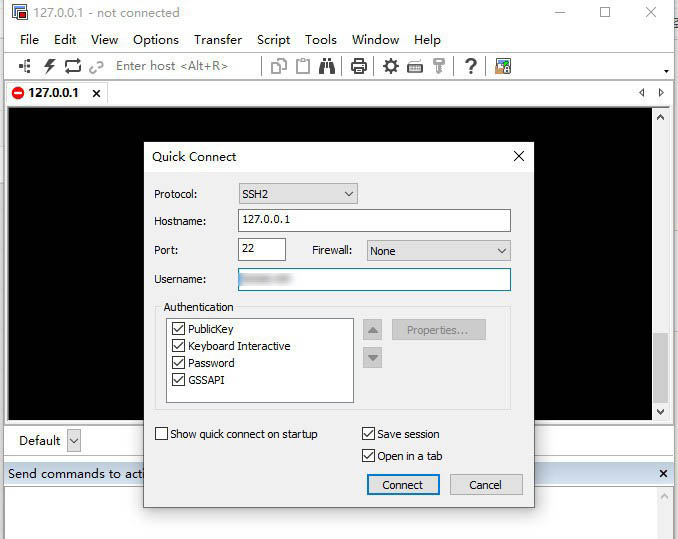
Task: Click the Port input field
Action: tap(262, 249)
